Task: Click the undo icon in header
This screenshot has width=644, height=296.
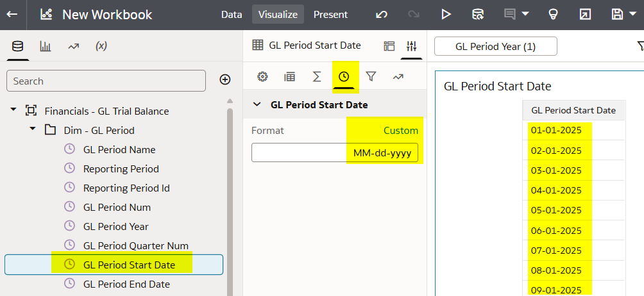Action: pos(382,14)
